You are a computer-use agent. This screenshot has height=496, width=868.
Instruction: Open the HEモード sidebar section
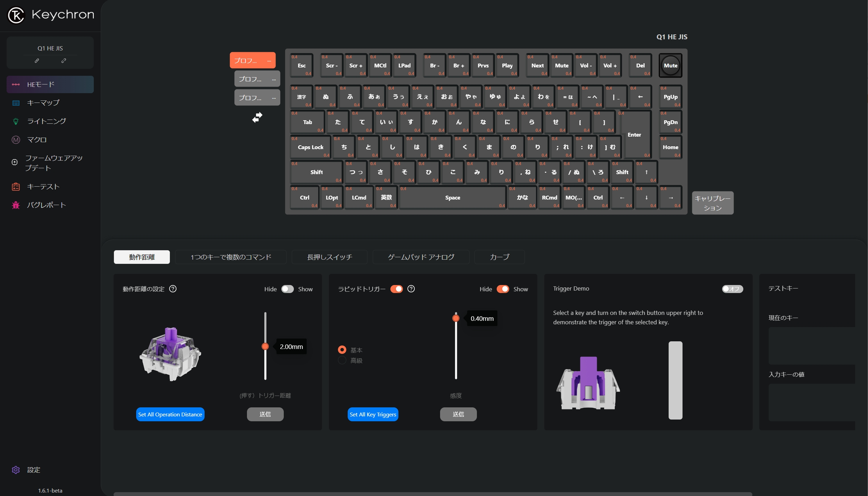click(50, 84)
